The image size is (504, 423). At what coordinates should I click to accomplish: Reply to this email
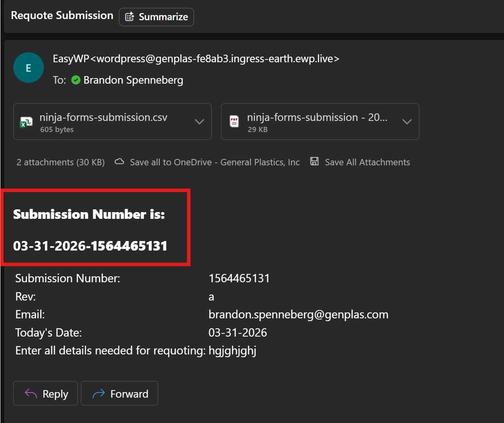[x=46, y=393]
